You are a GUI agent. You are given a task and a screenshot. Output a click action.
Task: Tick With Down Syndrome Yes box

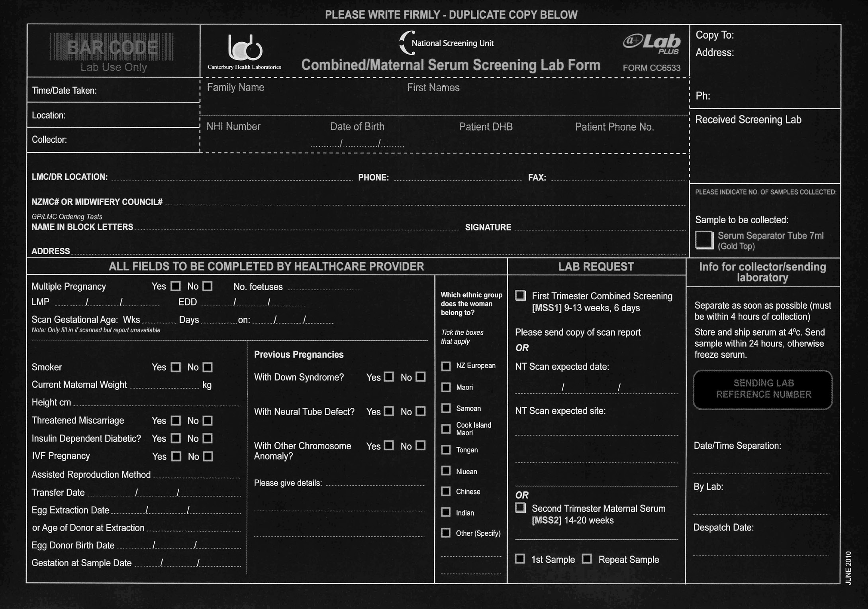(x=389, y=377)
